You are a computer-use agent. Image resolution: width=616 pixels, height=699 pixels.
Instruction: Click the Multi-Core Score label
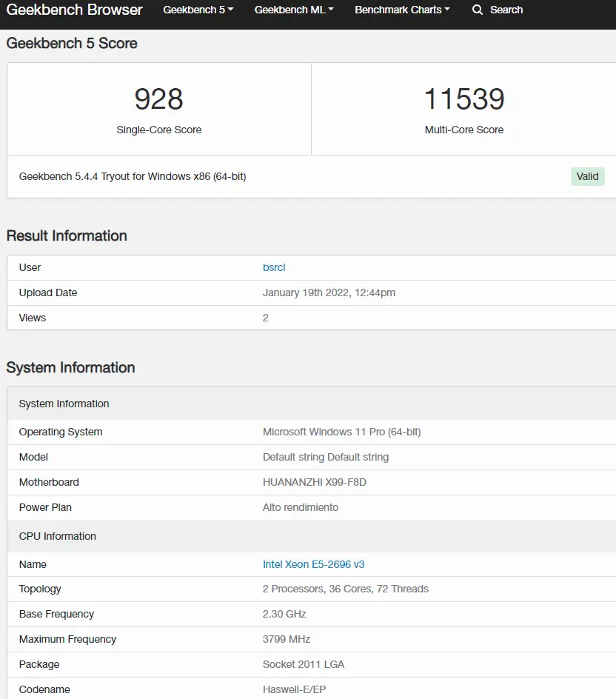464,130
